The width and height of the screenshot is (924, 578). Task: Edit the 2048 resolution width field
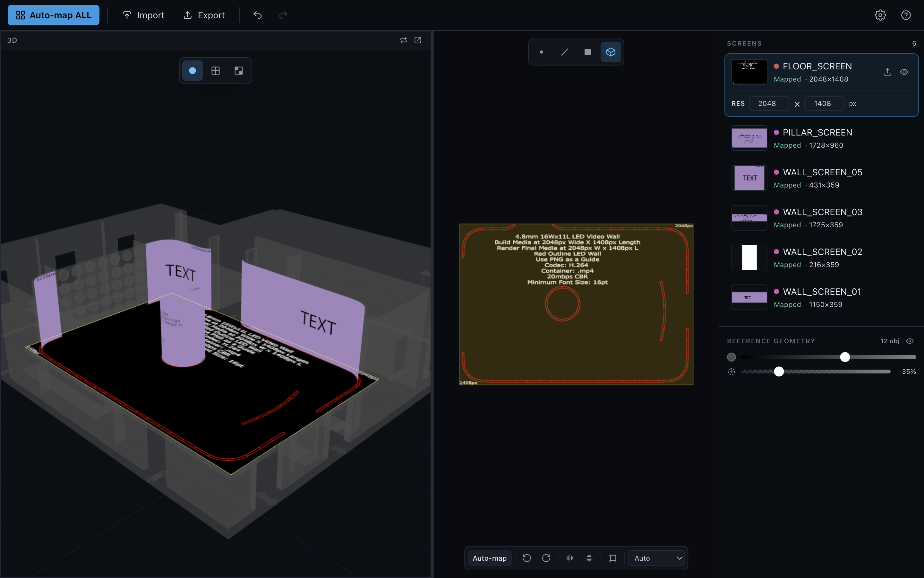[769, 104]
